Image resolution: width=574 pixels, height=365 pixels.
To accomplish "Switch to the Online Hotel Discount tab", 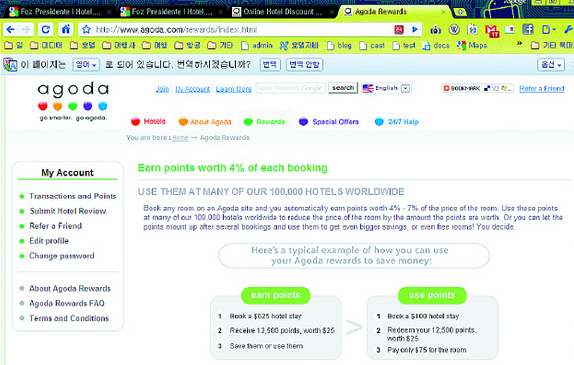I will pos(282,12).
